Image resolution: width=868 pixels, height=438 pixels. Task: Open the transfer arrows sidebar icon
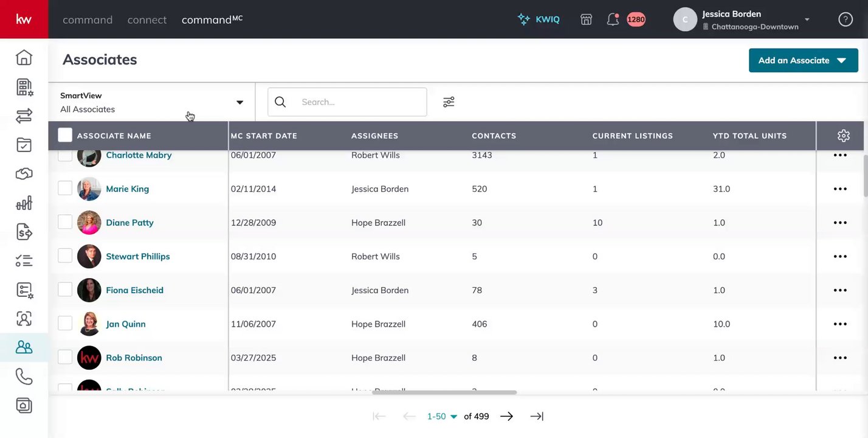pos(24,116)
